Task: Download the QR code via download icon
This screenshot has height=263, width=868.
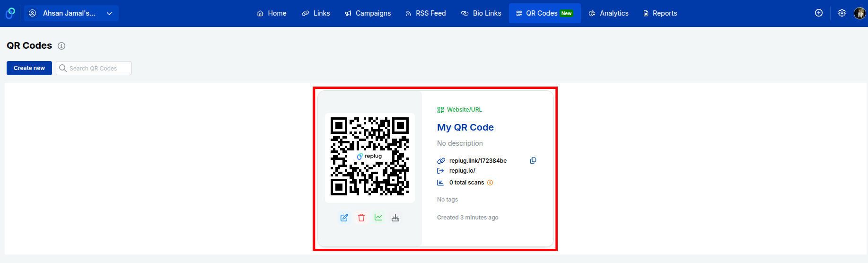Action: click(395, 218)
